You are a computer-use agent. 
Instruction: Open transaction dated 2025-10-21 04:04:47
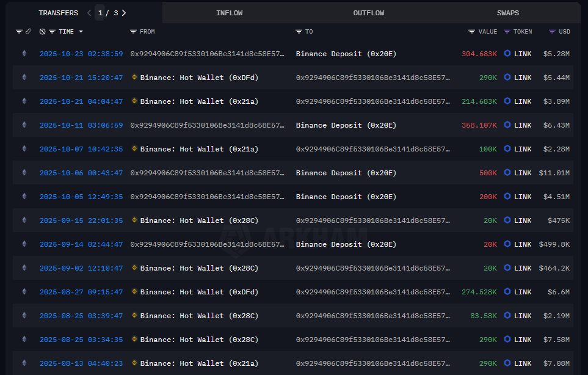tap(81, 101)
